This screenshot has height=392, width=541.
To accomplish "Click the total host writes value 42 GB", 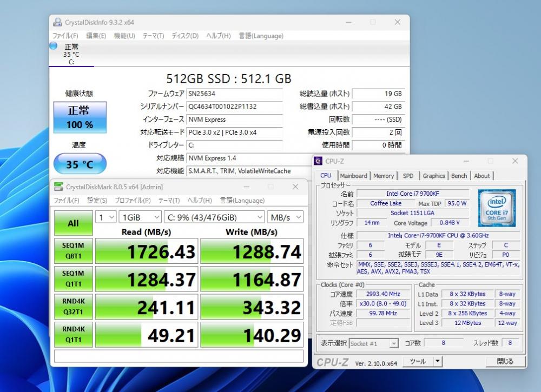I will coord(378,107).
